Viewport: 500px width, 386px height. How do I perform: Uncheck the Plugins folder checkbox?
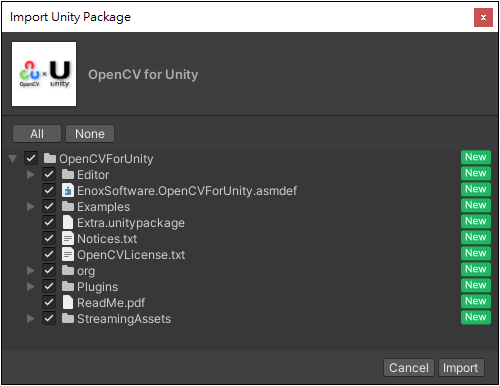49,286
